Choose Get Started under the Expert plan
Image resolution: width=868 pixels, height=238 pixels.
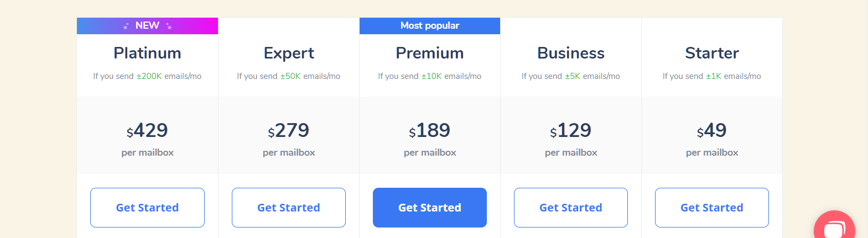(x=289, y=208)
